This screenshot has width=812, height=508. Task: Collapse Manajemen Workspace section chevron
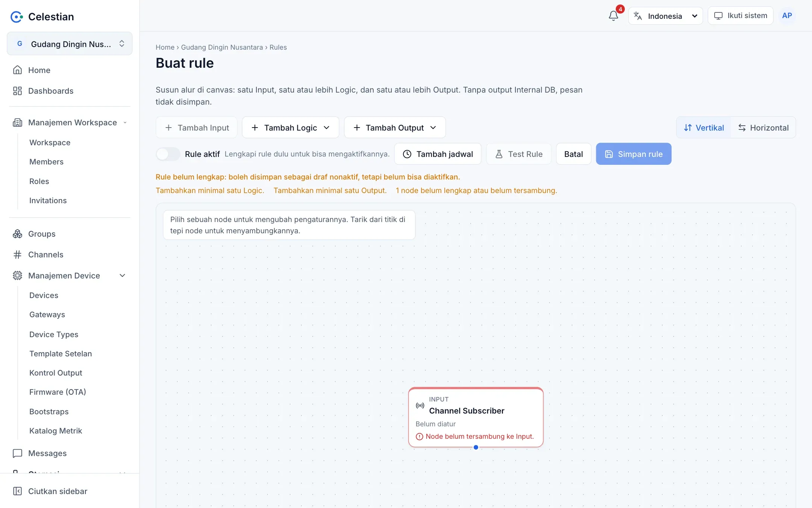point(125,122)
